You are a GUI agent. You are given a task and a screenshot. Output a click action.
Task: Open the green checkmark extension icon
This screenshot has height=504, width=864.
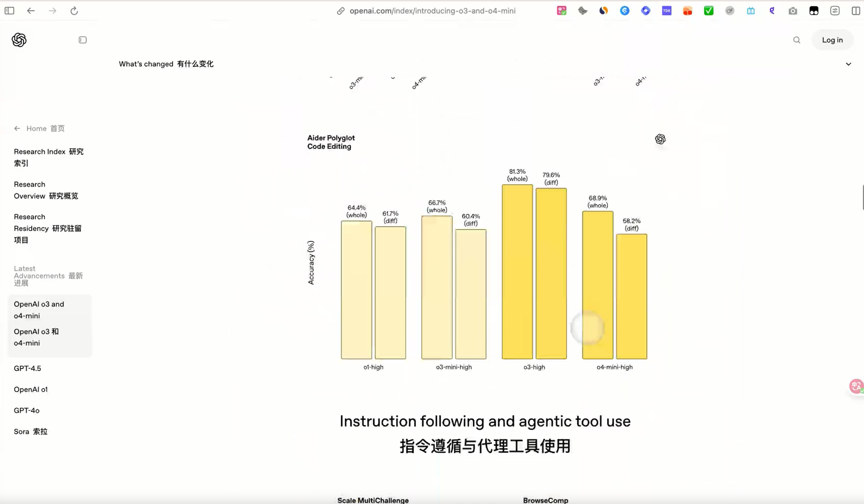coord(709,11)
